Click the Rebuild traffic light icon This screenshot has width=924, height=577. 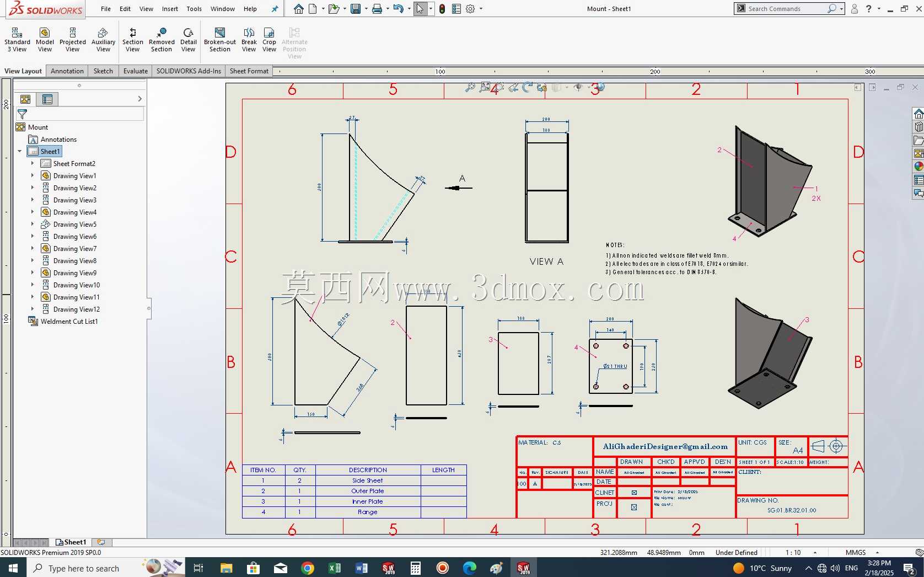pyautogui.click(x=442, y=9)
